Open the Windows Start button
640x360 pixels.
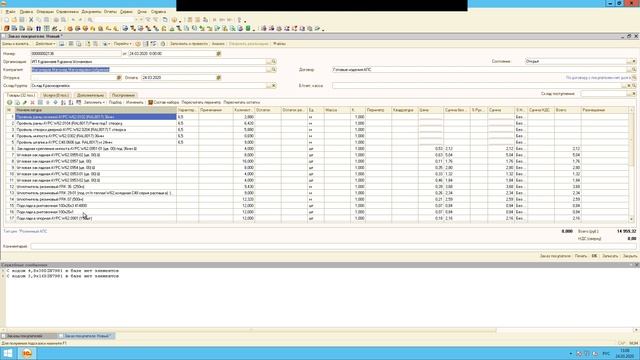point(8,353)
